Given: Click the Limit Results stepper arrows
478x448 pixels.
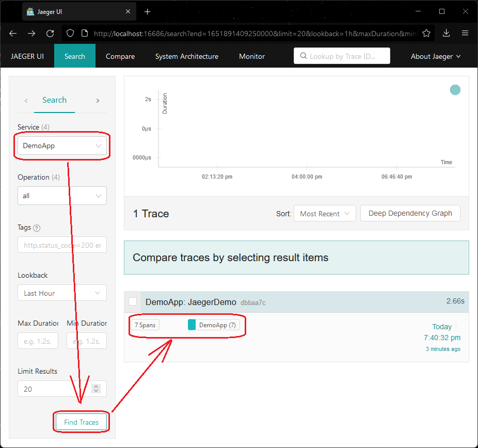Looking at the screenshot, I should pyautogui.click(x=96, y=389).
